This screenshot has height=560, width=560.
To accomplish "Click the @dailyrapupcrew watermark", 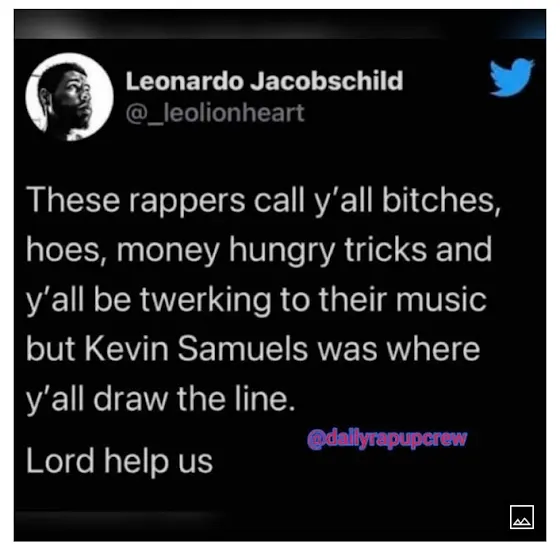I will (387, 439).
